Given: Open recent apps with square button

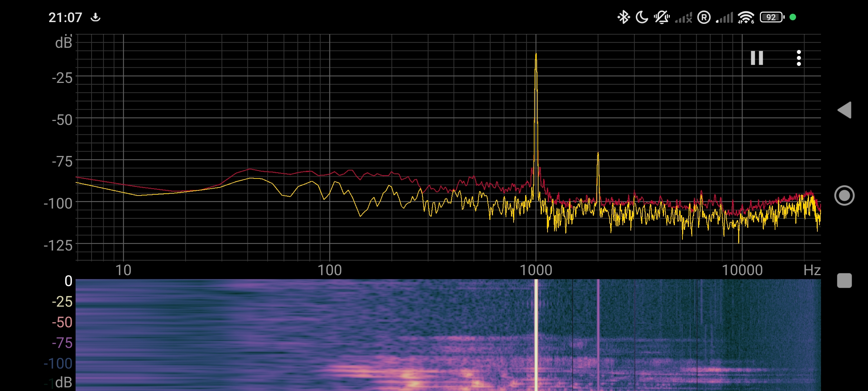Looking at the screenshot, I should pyautogui.click(x=844, y=281).
